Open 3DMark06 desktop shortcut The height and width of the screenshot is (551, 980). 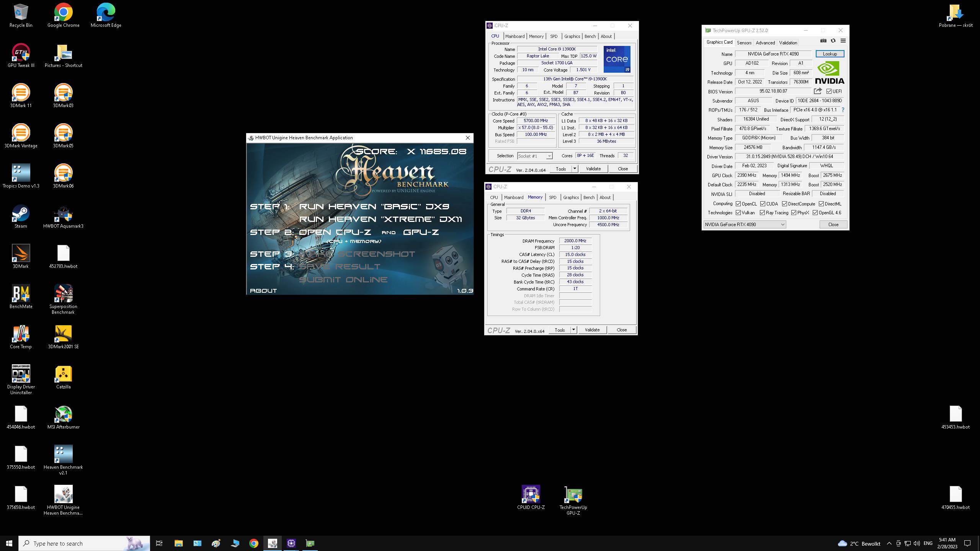point(63,176)
